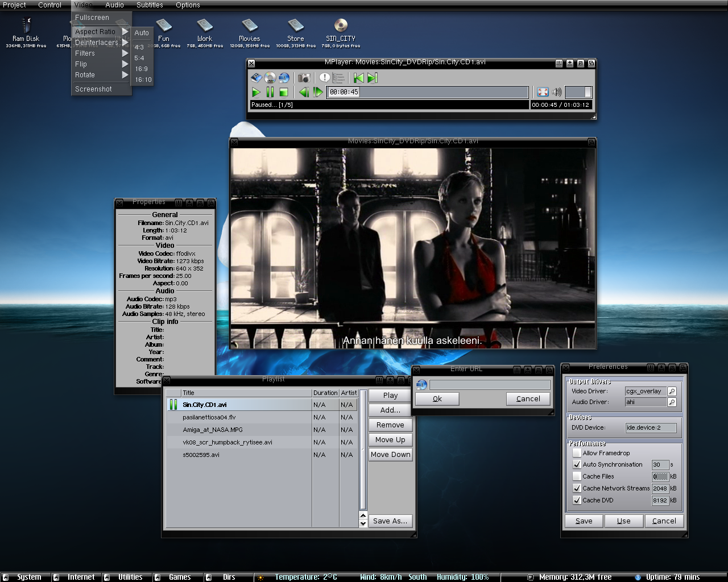Stop playback with the green square icon
This screenshot has width=728, height=582.
(284, 92)
